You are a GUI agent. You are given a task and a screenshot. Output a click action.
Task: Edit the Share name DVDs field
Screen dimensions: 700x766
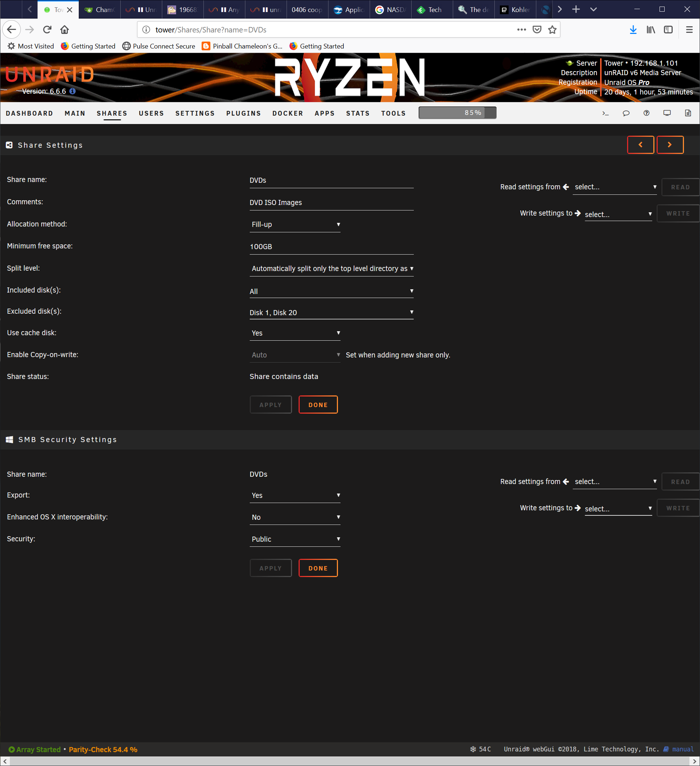331,181
